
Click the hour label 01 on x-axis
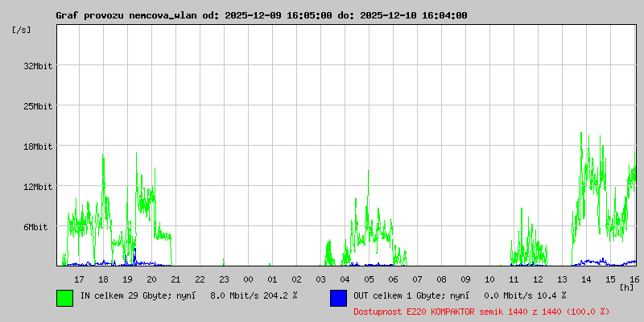coord(272,279)
